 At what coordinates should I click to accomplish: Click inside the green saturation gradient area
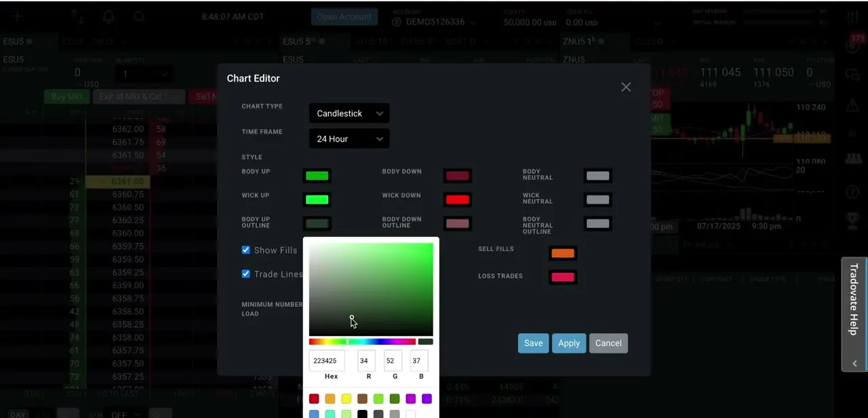click(371, 289)
